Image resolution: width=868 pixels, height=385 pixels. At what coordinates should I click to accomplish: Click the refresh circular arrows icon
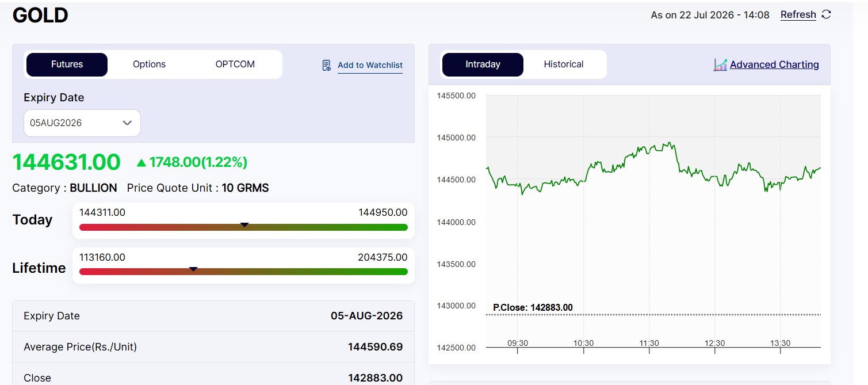(x=826, y=14)
